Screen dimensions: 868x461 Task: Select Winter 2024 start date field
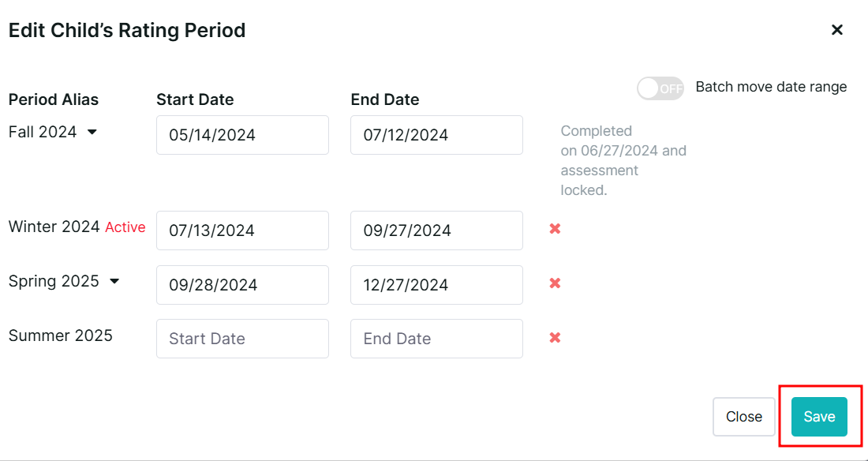242,230
